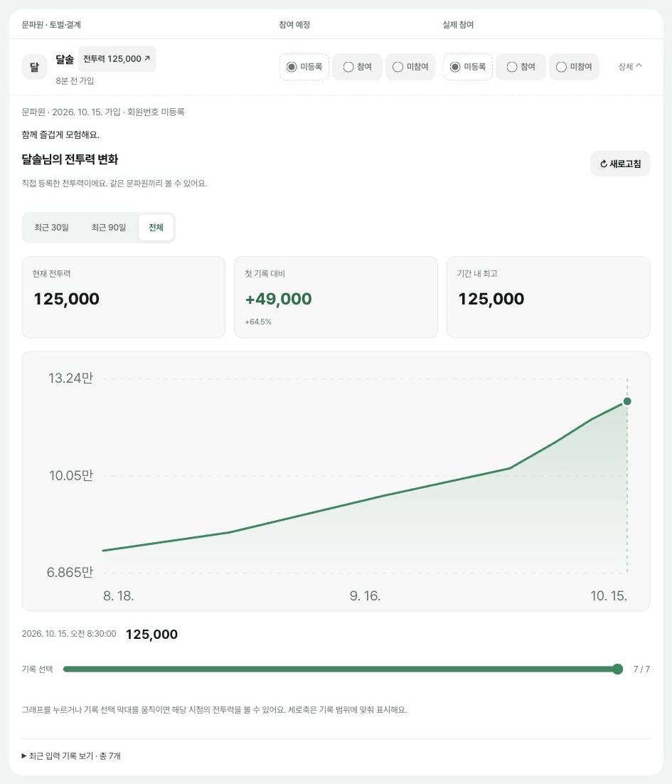This screenshot has width=672, height=784.
Task: Select 미참여 under 실제 참여
Action: coord(574,67)
